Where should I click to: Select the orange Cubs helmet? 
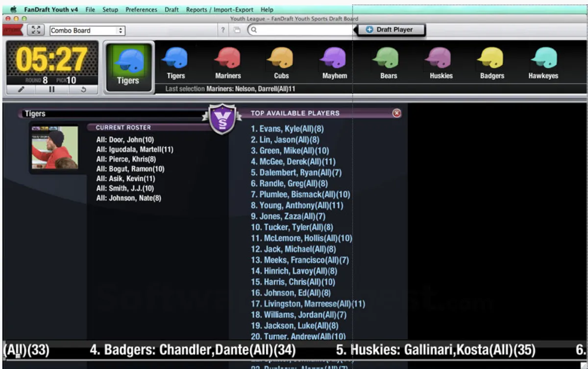[280, 58]
